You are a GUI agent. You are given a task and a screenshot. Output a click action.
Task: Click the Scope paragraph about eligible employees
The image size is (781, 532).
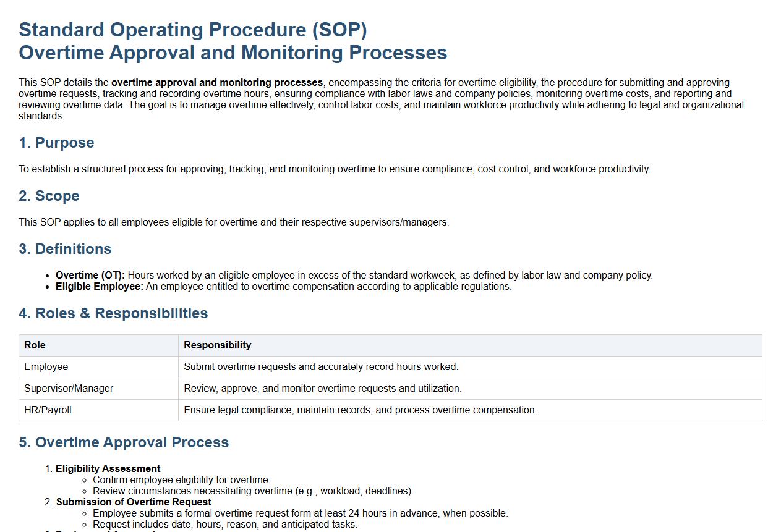point(233,222)
